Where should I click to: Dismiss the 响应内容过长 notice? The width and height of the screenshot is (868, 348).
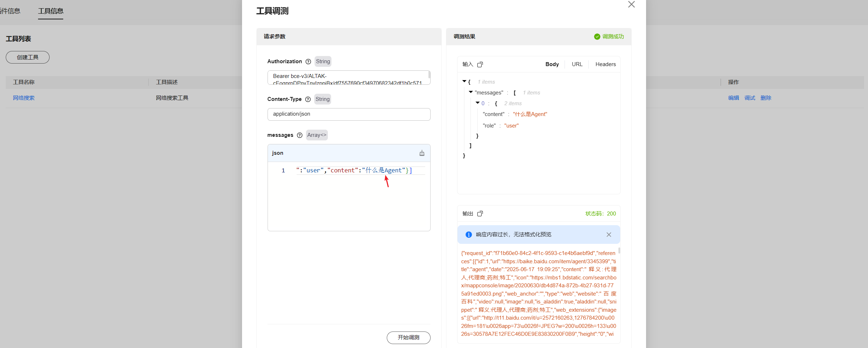click(x=609, y=235)
